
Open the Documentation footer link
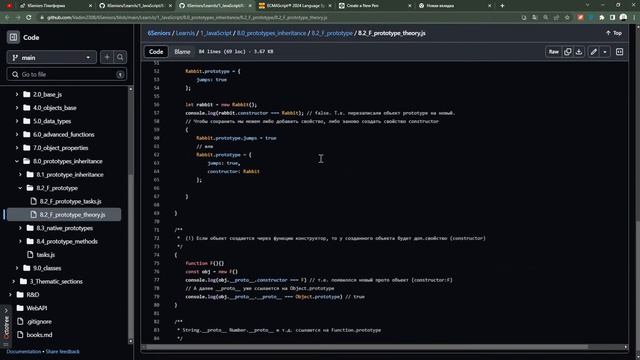point(24,351)
